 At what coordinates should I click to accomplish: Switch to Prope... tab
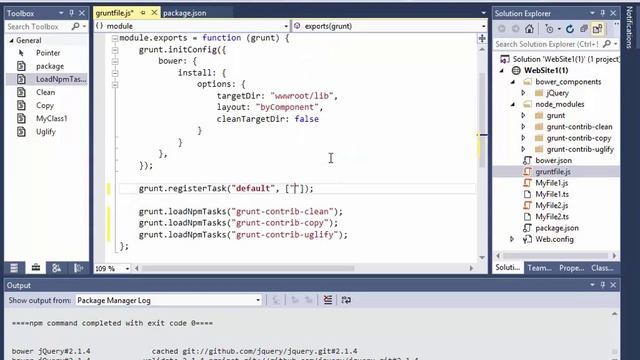[x=571, y=268]
